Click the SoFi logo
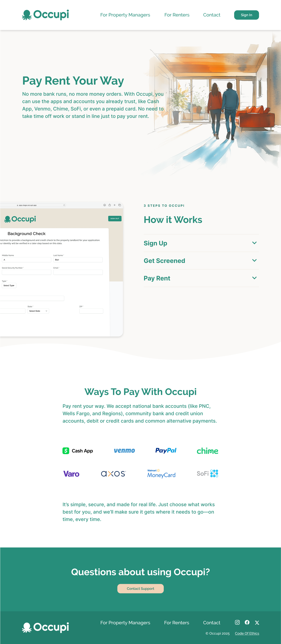The height and width of the screenshot is (644, 281). point(207,473)
